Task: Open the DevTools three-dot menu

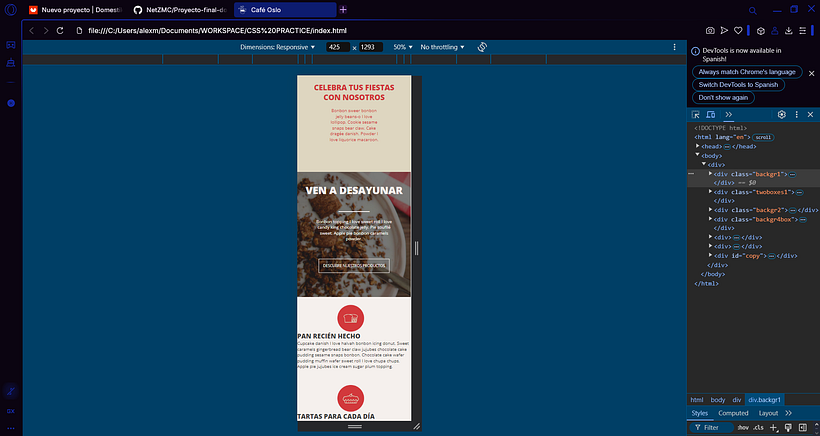Action: click(797, 115)
